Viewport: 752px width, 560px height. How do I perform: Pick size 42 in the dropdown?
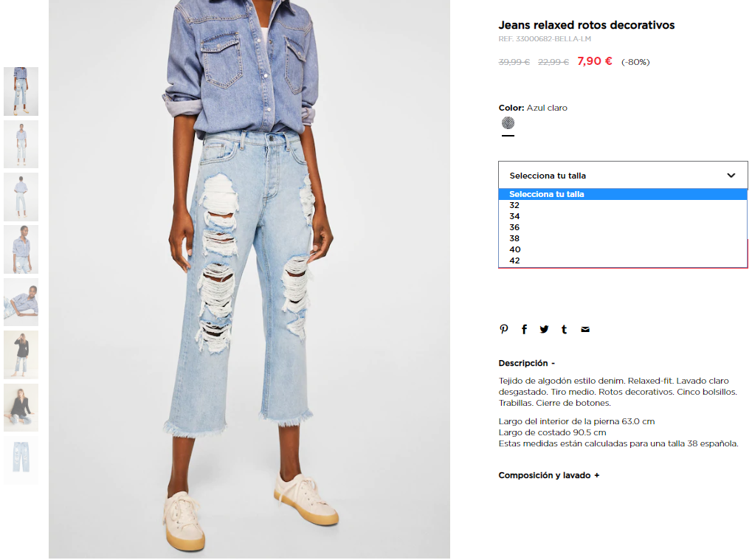pos(623,260)
